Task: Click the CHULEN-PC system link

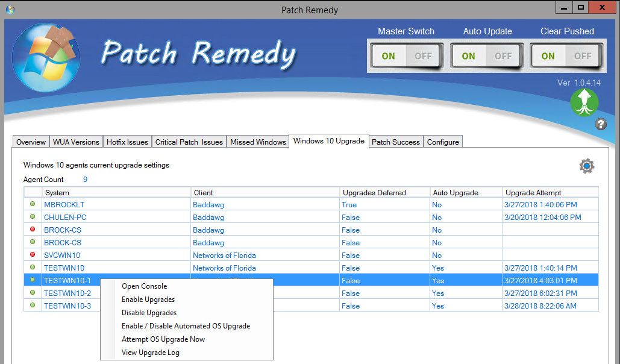Action: click(x=65, y=218)
